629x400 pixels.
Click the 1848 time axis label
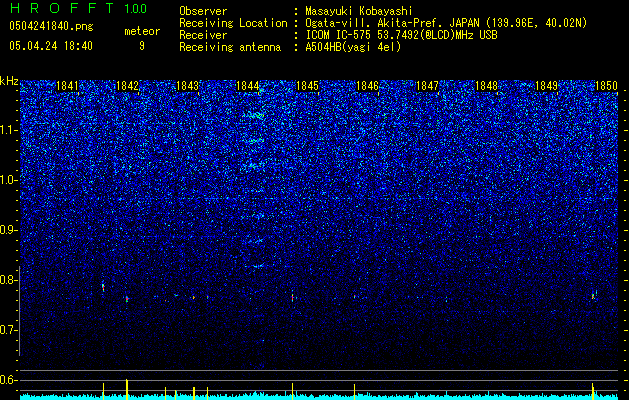point(487,86)
